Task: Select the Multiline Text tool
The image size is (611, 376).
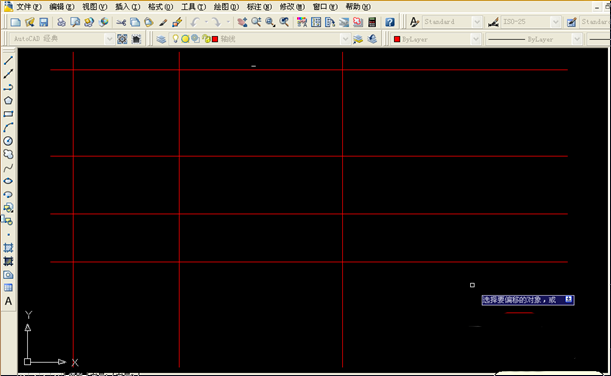Action: [x=8, y=301]
